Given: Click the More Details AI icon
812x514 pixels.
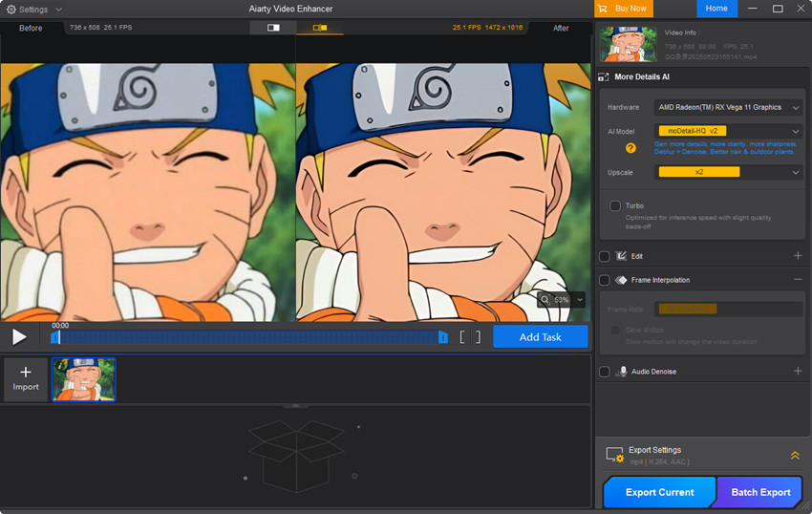Looking at the screenshot, I should [x=604, y=77].
